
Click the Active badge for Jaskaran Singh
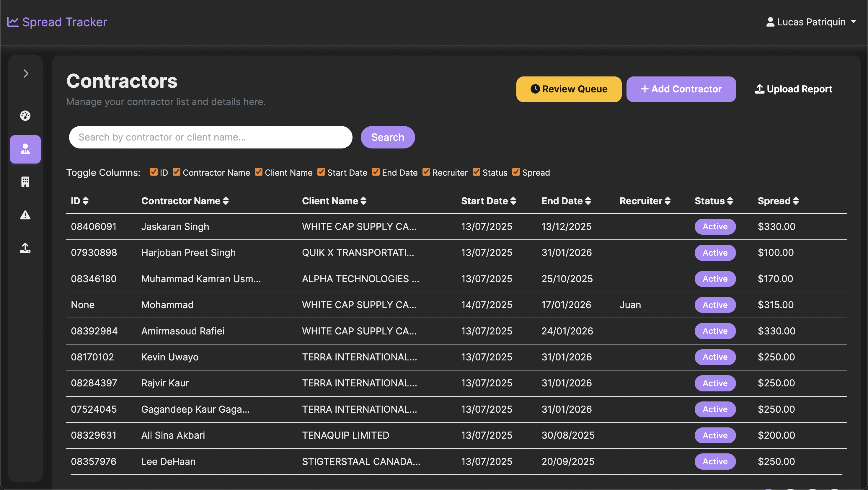pos(715,226)
